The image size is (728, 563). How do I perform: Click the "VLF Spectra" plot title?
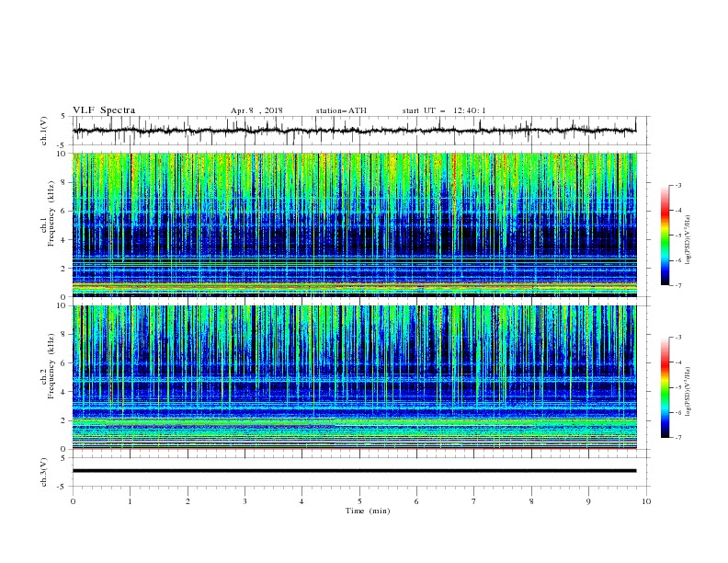click(x=104, y=110)
